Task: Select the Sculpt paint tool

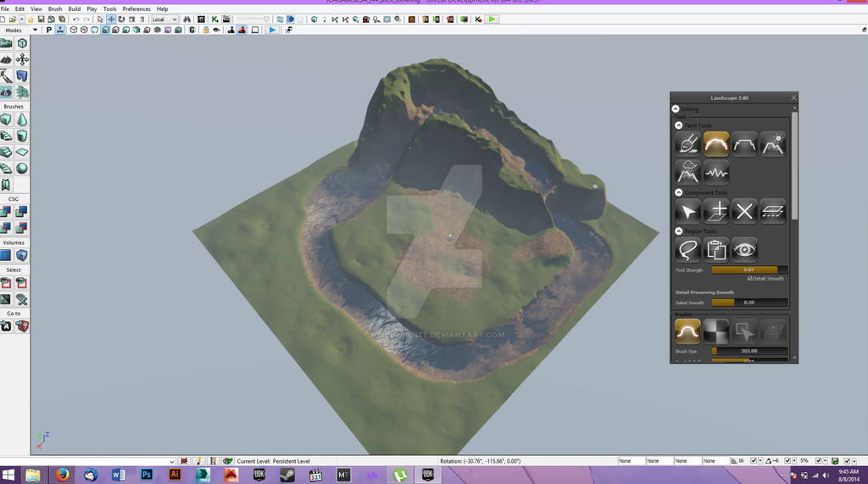Action: point(687,144)
